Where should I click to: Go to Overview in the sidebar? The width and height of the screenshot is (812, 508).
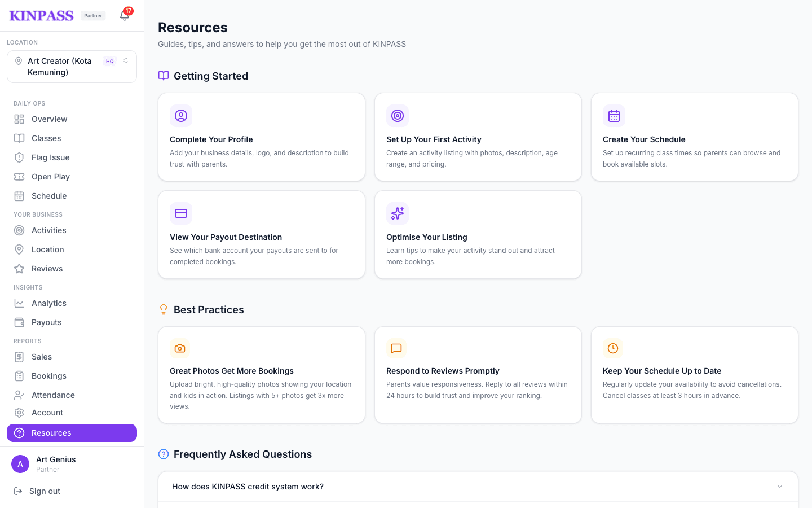[72, 119]
